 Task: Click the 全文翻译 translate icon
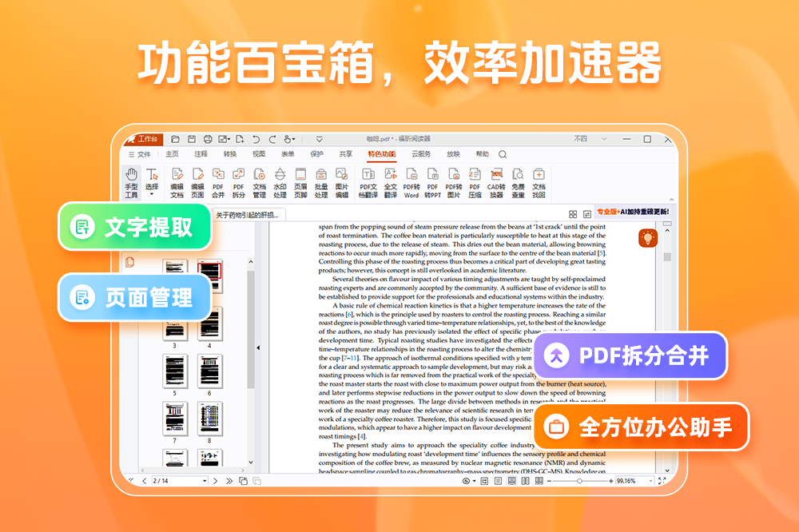[x=390, y=182]
